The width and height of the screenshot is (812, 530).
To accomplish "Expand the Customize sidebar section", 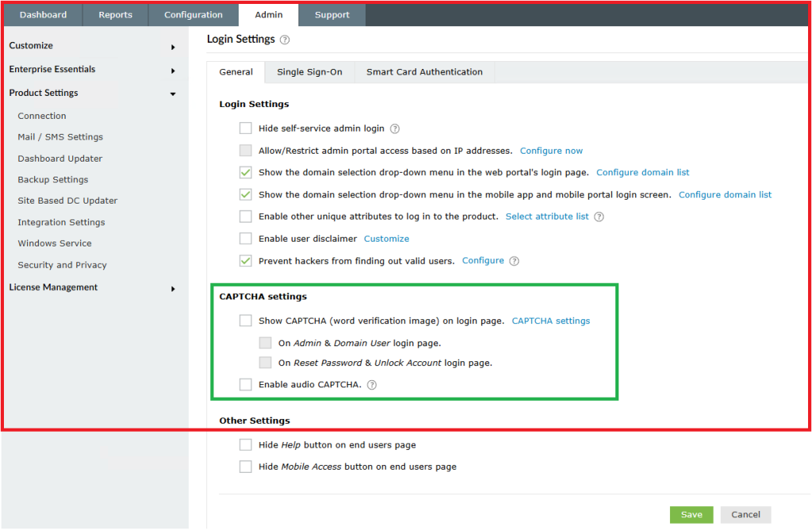I will tap(173, 47).
